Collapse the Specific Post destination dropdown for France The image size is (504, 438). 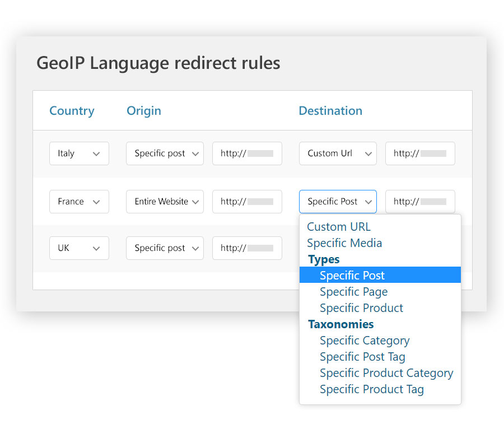(338, 201)
